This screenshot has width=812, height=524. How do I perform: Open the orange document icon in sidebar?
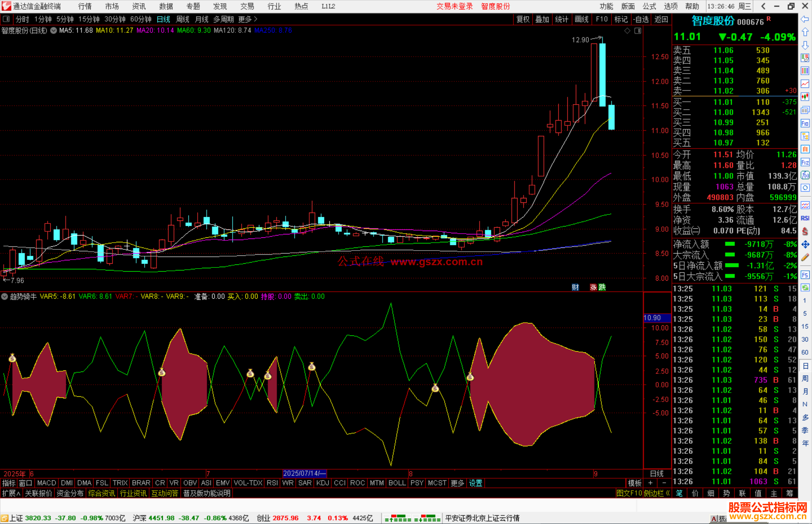[x=805, y=149]
